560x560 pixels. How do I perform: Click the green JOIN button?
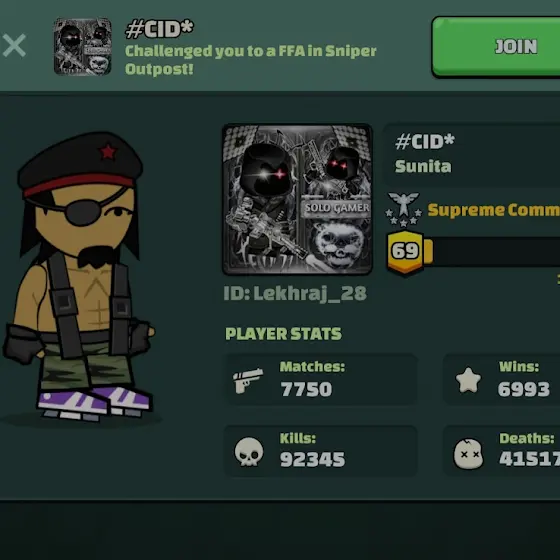[496, 46]
